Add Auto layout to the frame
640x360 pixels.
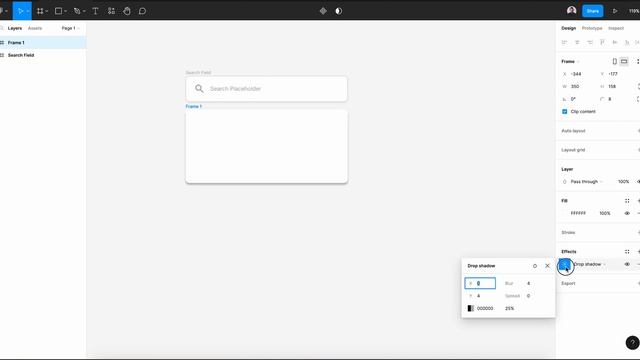[x=638, y=131]
